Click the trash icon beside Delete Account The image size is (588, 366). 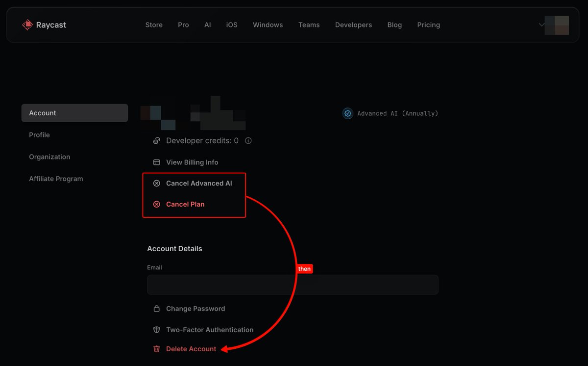point(157,349)
